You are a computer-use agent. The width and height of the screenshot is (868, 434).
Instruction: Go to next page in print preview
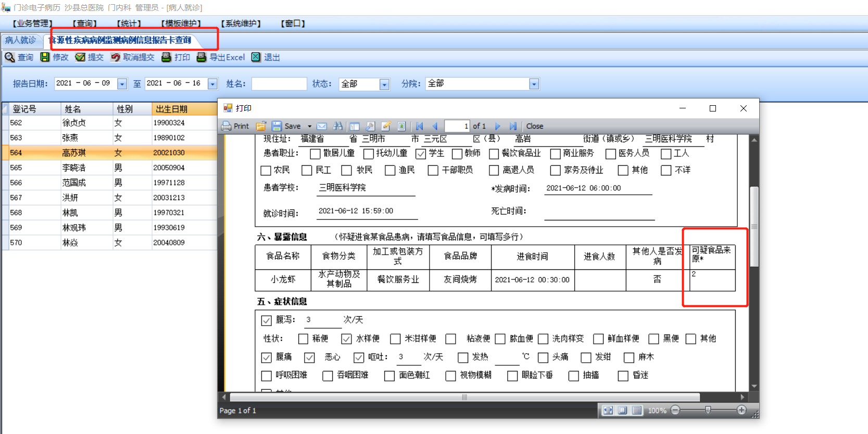pos(498,126)
